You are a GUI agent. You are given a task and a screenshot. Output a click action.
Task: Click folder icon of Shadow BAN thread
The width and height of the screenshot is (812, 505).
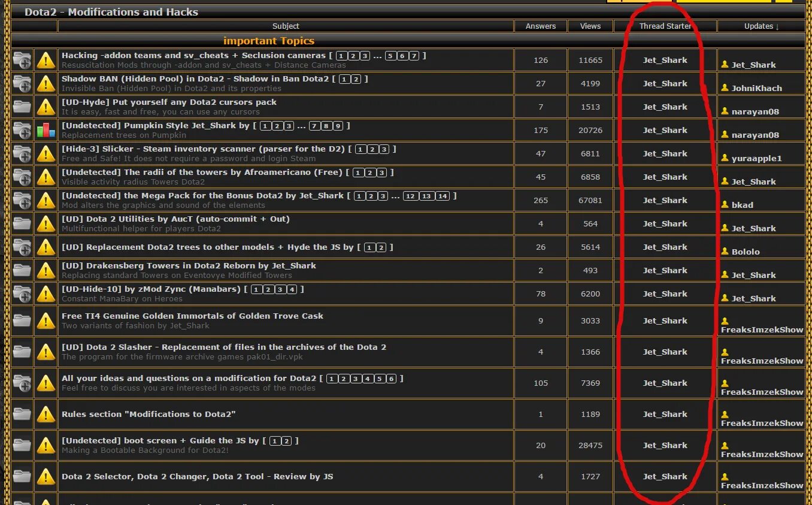(x=22, y=83)
